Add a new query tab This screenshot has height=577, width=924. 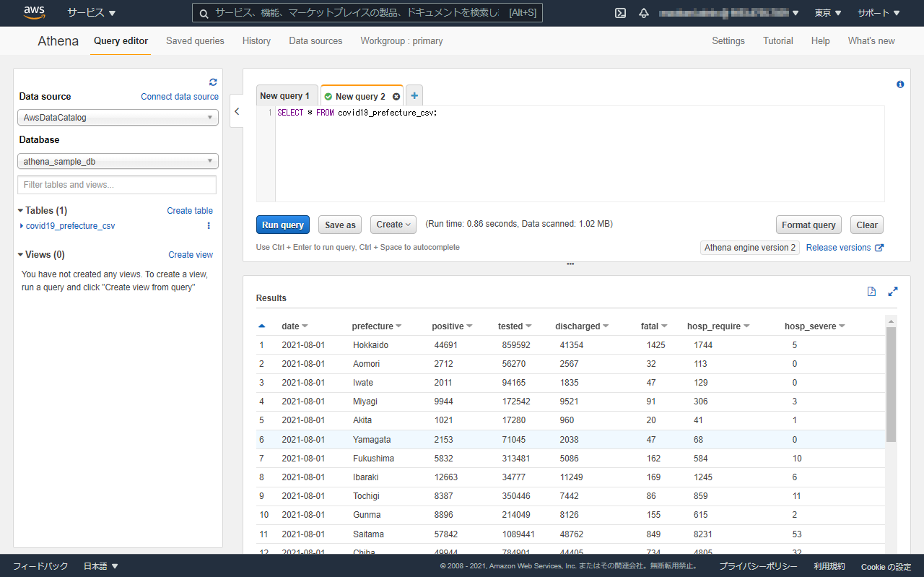tap(414, 95)
